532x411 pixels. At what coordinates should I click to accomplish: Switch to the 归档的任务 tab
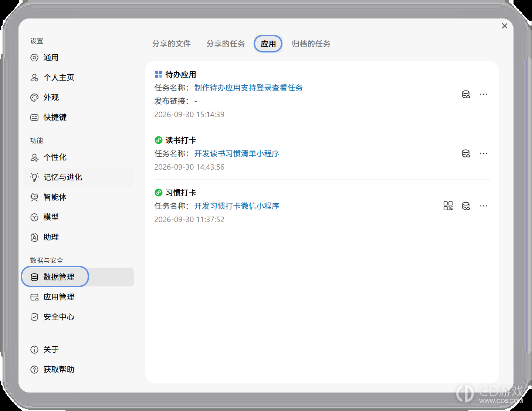coord(311,44)
